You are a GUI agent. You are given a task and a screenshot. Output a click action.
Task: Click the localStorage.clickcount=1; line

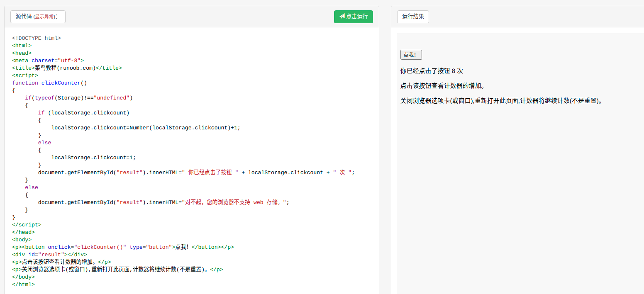(94, 158)
